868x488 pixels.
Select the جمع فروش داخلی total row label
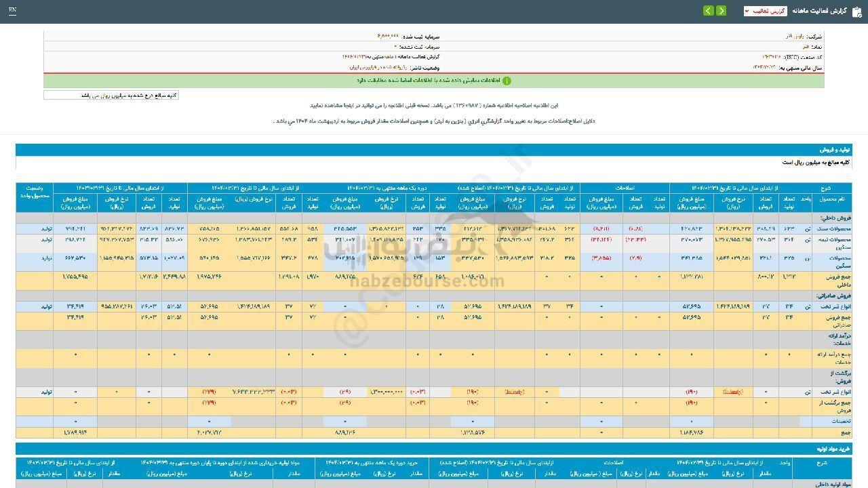pyautogui.click(x=831, y=280)
